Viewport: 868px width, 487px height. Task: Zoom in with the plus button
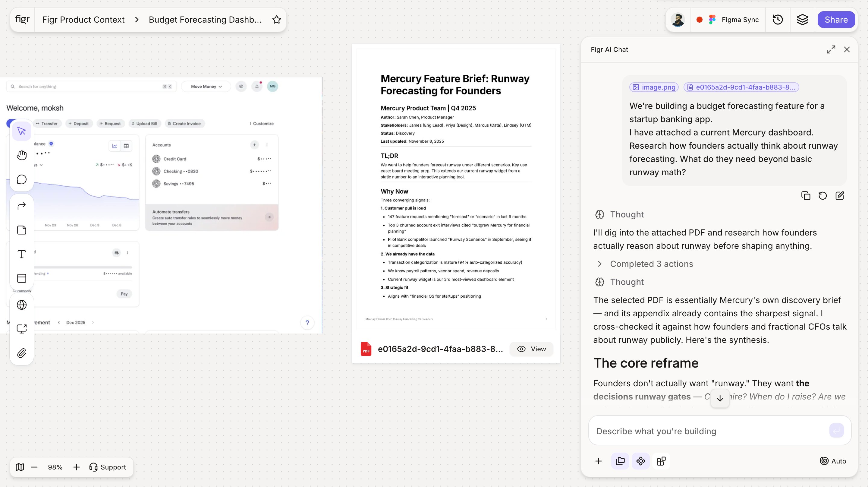click(x=77, y=467)
